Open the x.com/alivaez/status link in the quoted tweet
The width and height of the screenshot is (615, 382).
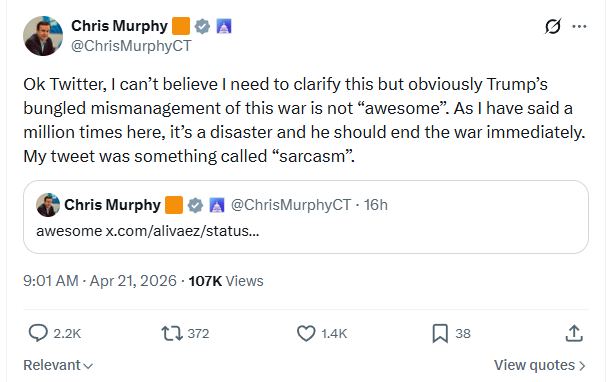[182, 231]
